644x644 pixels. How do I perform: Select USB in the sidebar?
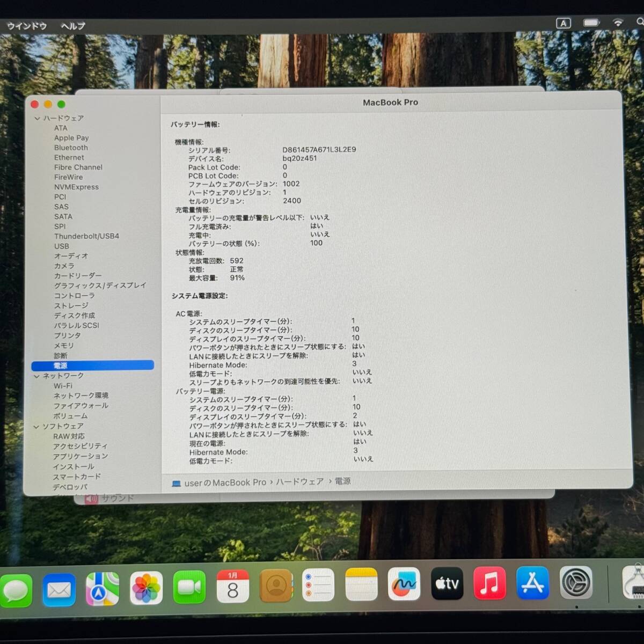[x=62, y=246]
